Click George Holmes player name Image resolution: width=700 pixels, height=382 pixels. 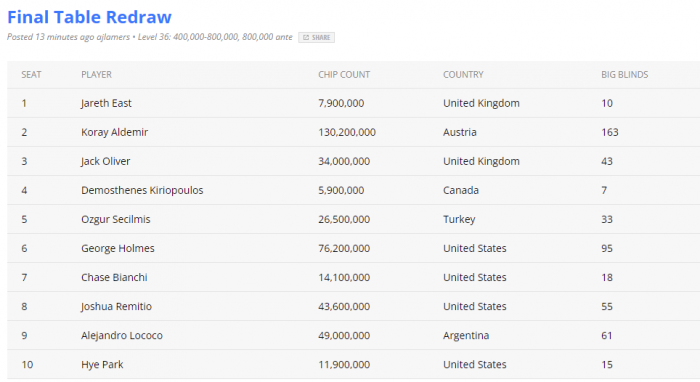click(118, 248)
